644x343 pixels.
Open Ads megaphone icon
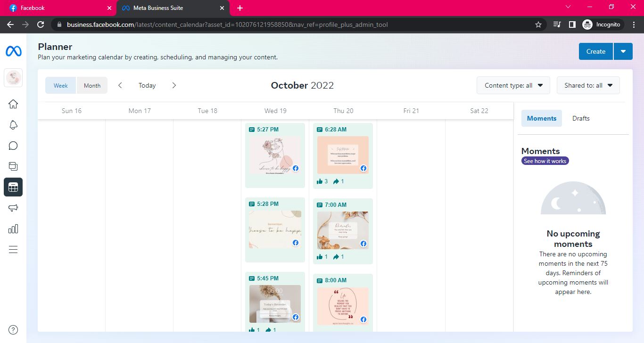point(13,208)
